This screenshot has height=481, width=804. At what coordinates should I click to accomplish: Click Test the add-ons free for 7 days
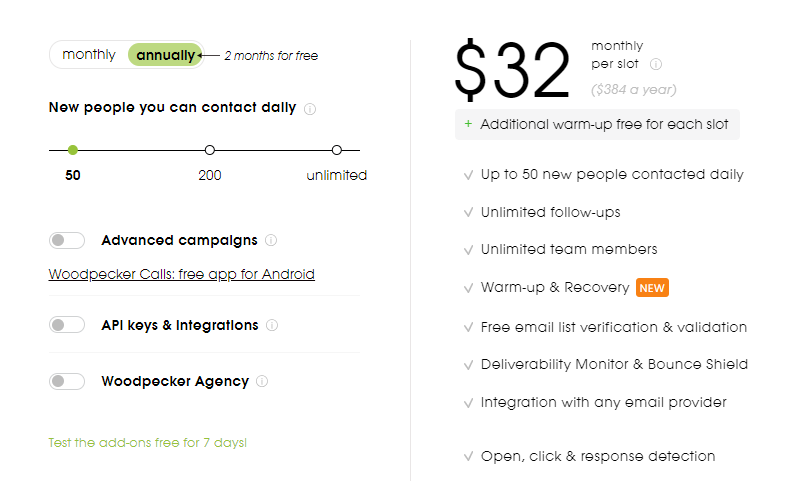click(148, 443)
